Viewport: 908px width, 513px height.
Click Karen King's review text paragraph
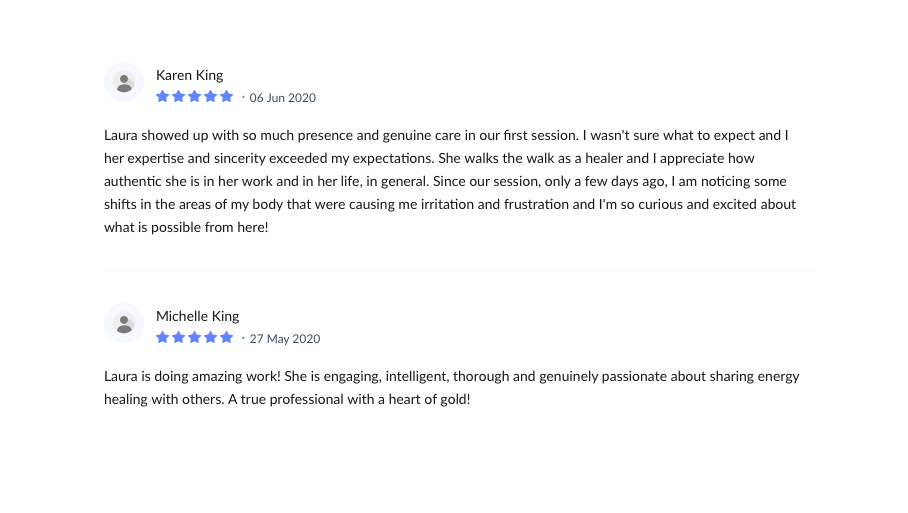[450, 181]
